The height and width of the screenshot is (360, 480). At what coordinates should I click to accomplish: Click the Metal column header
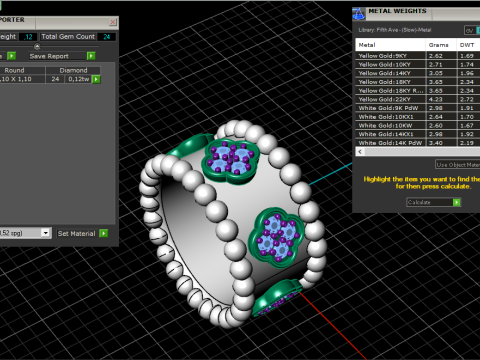[390, 45]
